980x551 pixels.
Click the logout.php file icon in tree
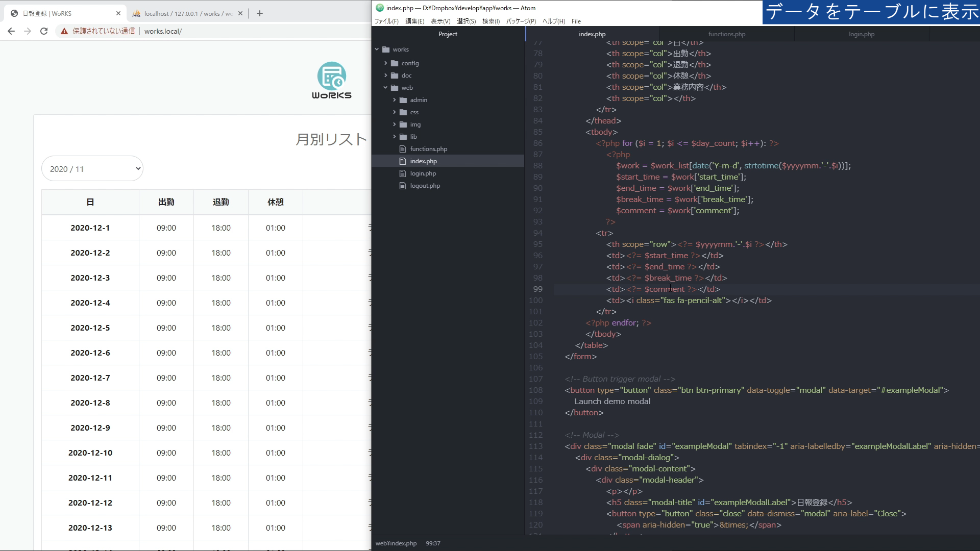[x=403, y=186]
